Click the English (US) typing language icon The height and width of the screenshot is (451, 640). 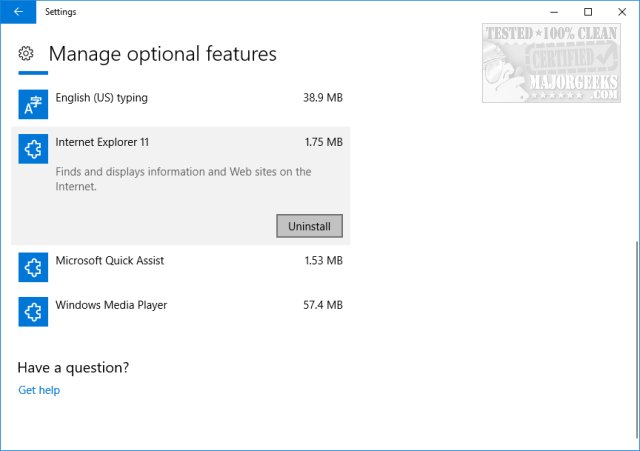(x=33, y=103)
